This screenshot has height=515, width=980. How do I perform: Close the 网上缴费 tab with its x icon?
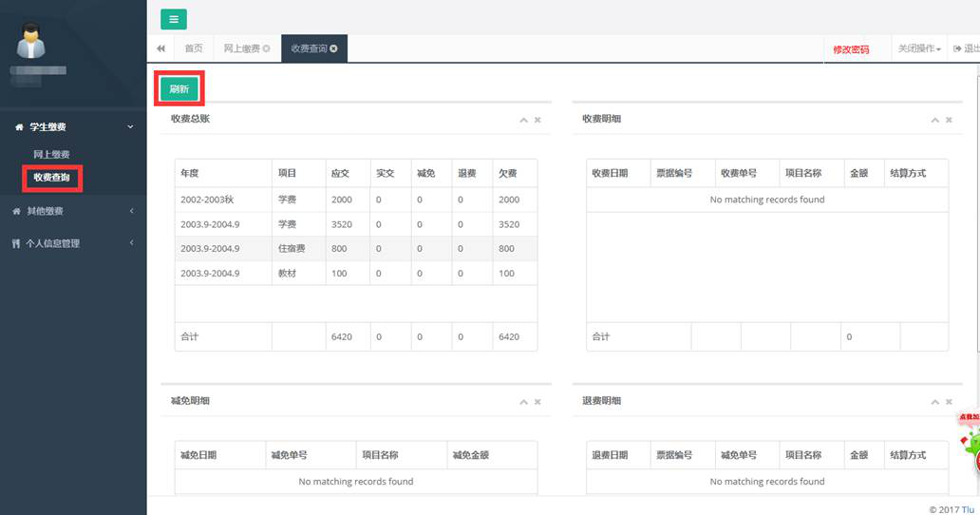(x=267, y=48)
